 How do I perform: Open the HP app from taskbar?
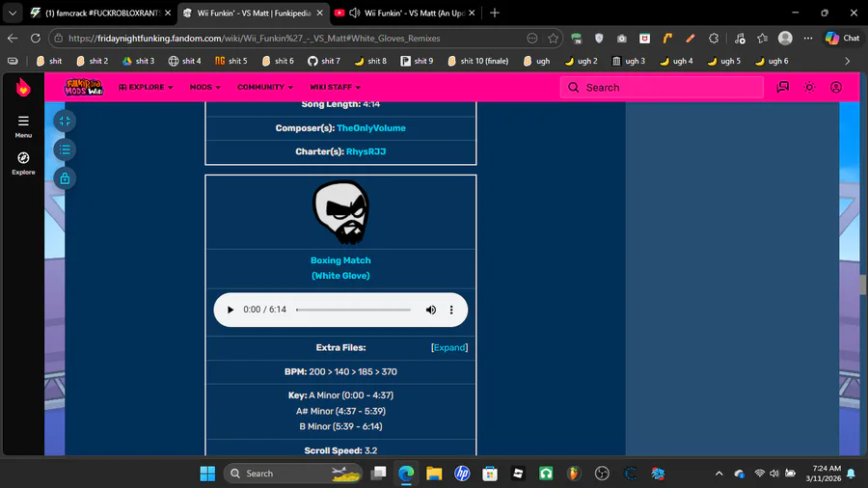[462, 474]
